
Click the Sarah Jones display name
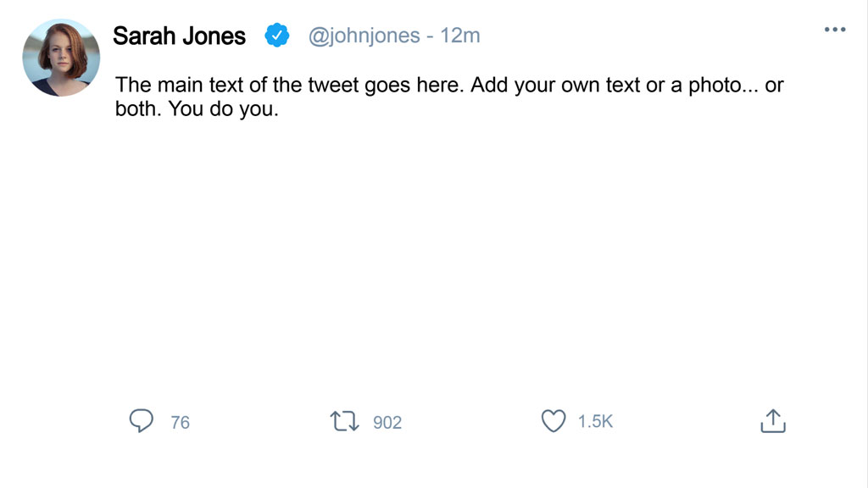coord(179,35)
